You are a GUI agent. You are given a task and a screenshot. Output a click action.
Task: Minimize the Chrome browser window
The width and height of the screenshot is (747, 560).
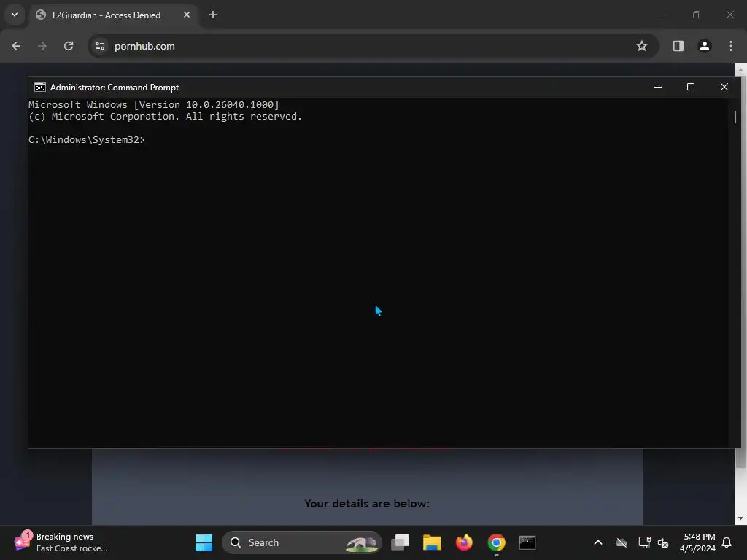click(662, 15)
